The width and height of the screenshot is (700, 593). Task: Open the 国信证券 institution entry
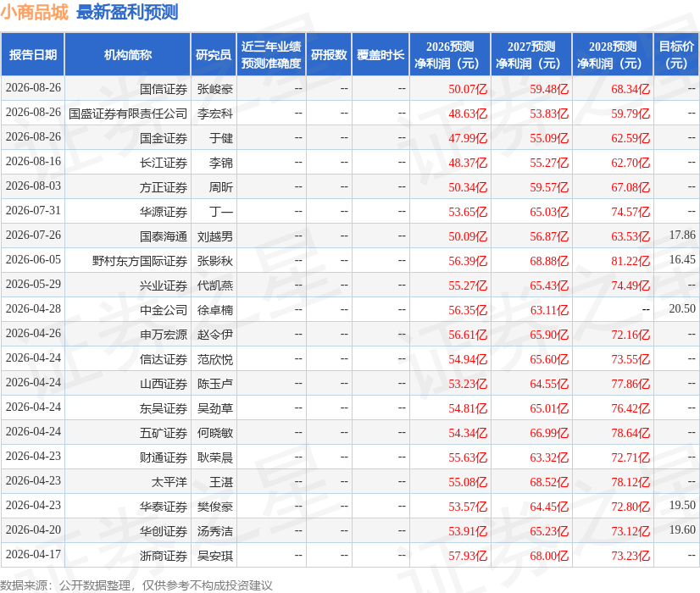(164, 89)
